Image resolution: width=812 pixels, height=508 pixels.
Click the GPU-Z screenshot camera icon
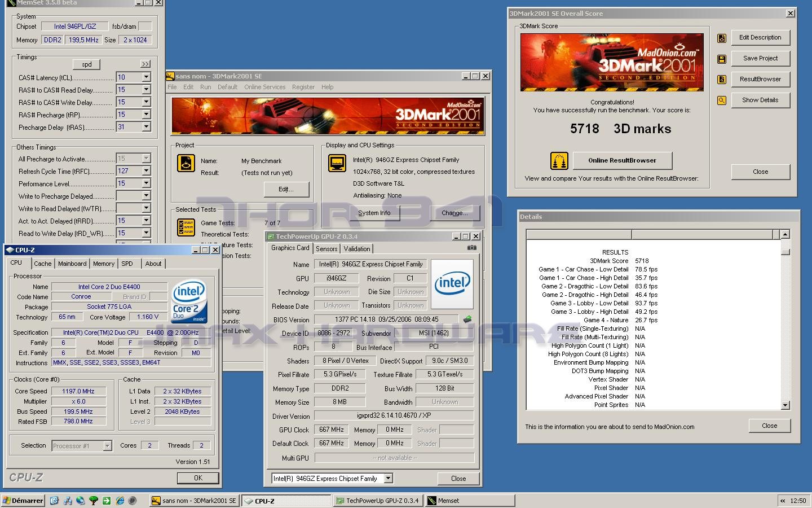472,248
